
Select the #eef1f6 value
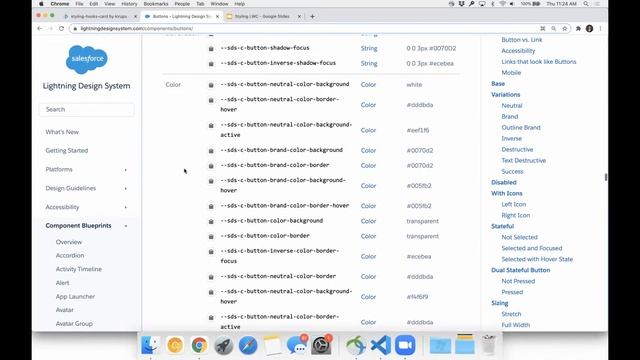pyautogui.click(x=418, y=131)
